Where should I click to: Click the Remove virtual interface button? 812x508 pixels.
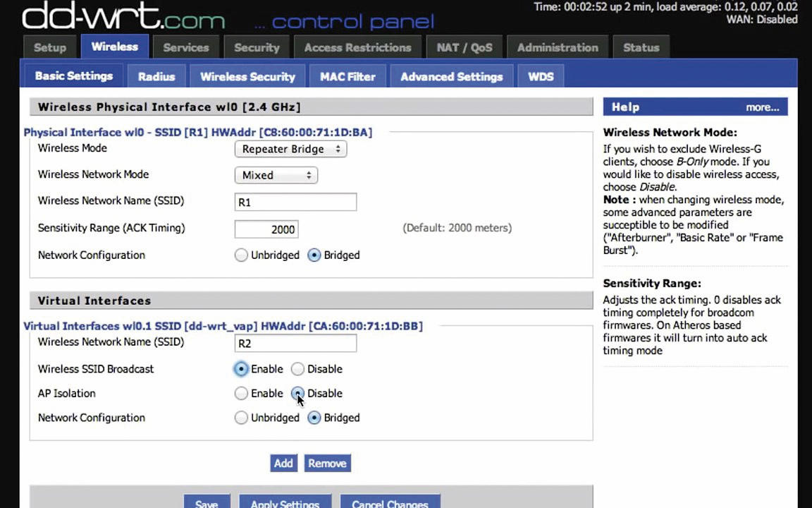point(327,463)
